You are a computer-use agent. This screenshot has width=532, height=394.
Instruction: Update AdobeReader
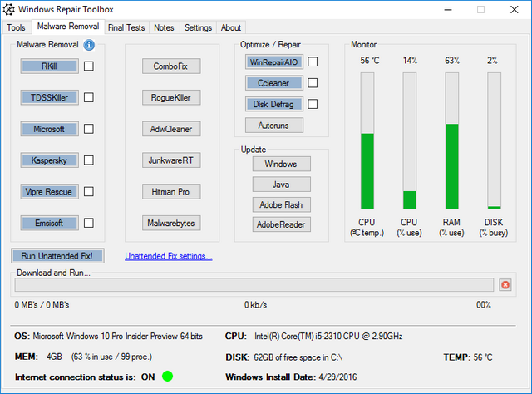coord(281,224)
